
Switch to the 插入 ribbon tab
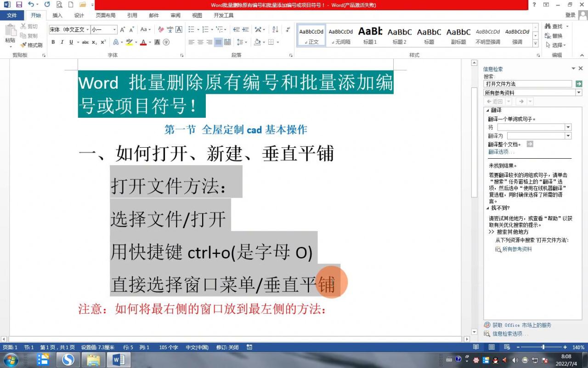(57, 15)
